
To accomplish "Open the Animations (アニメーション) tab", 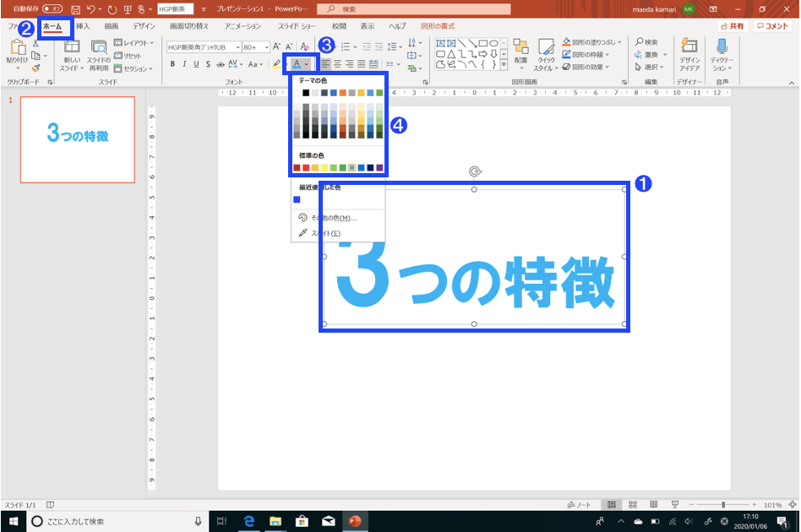I will click(x=243, y=26).
